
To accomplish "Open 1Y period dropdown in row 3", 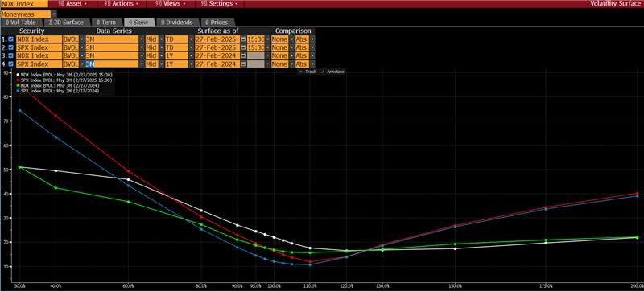I will [191, 55].
